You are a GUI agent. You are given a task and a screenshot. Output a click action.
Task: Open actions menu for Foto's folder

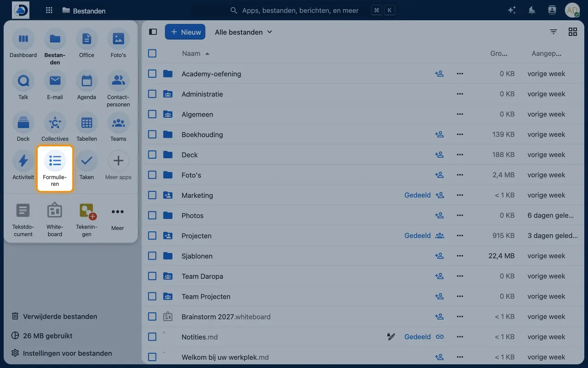[460, 175]
